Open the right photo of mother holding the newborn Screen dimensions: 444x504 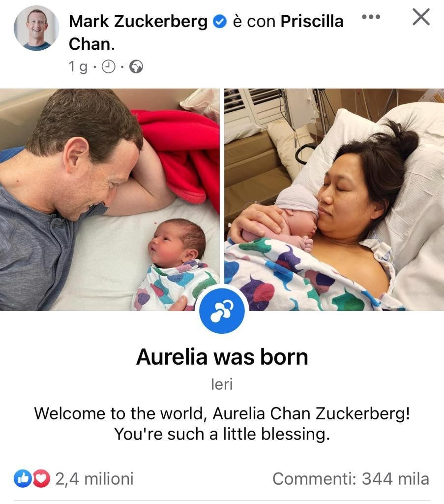334,200
